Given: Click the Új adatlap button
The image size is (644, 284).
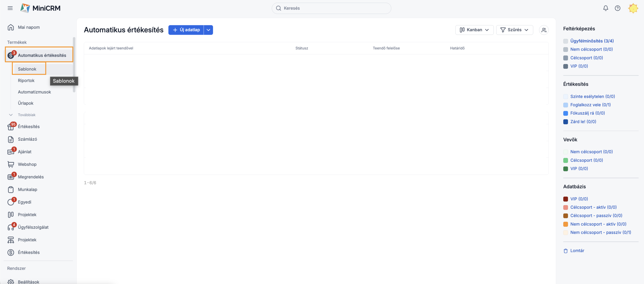Looking at the screenshot, I should [186, 30].
